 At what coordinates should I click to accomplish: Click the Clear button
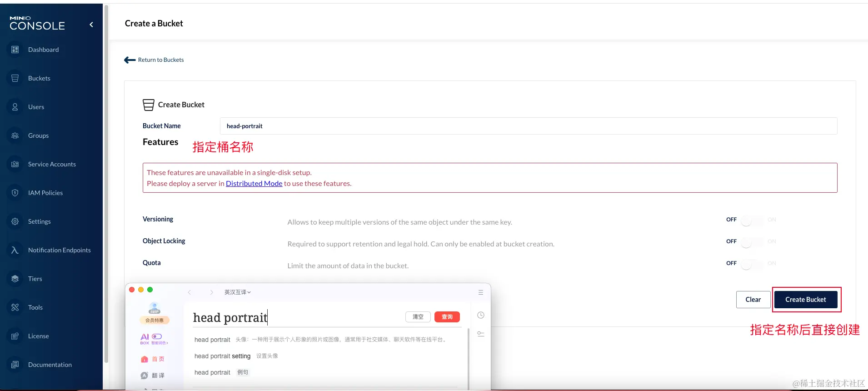753,300
